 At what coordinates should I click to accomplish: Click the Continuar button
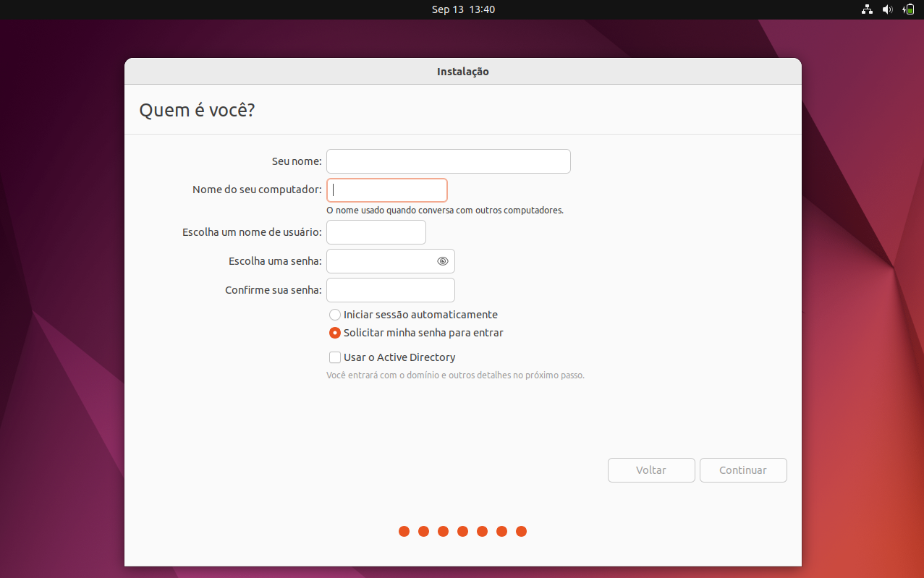[x=743, y=470]
